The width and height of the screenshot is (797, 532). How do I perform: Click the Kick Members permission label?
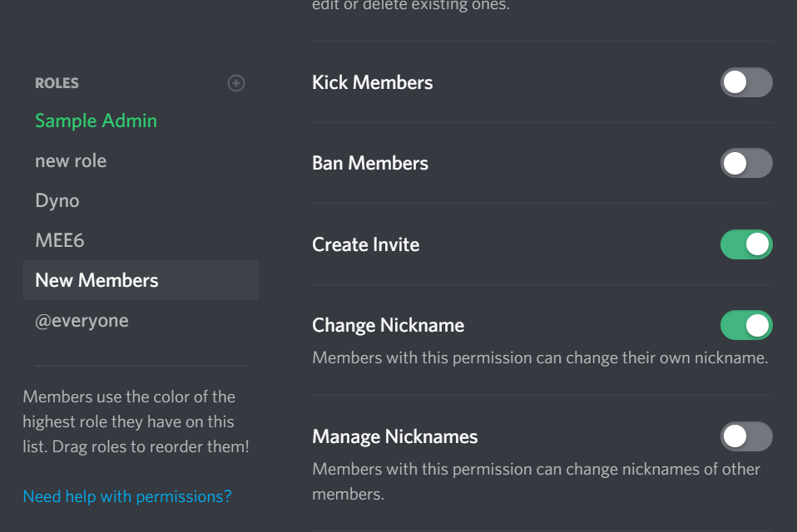pyautogui.click(x=372, y=82)
